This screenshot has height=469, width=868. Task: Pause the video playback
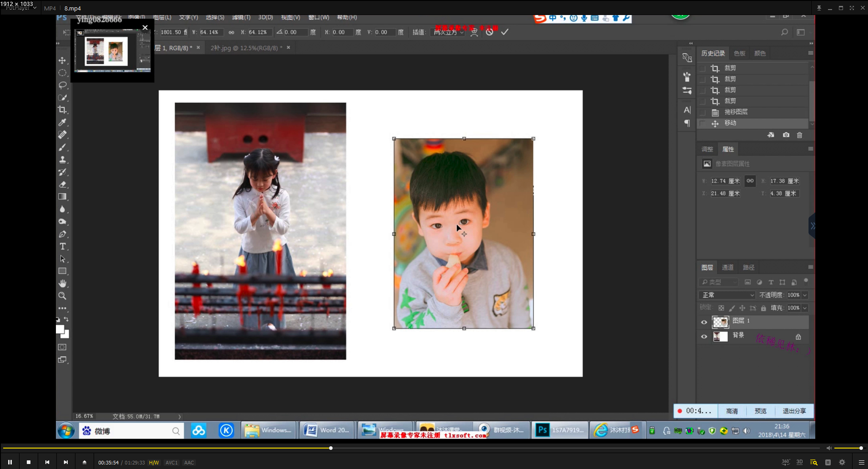pos(10,462)
